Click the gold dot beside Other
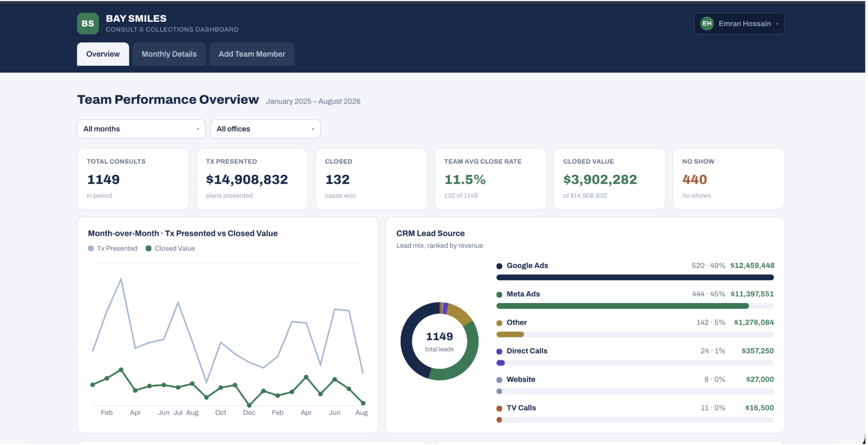 point(499,323)
